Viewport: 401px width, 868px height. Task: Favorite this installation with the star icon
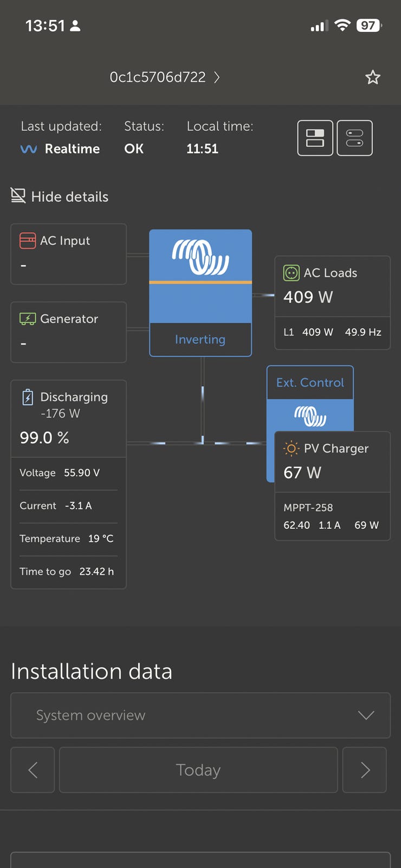click(373, 77)
